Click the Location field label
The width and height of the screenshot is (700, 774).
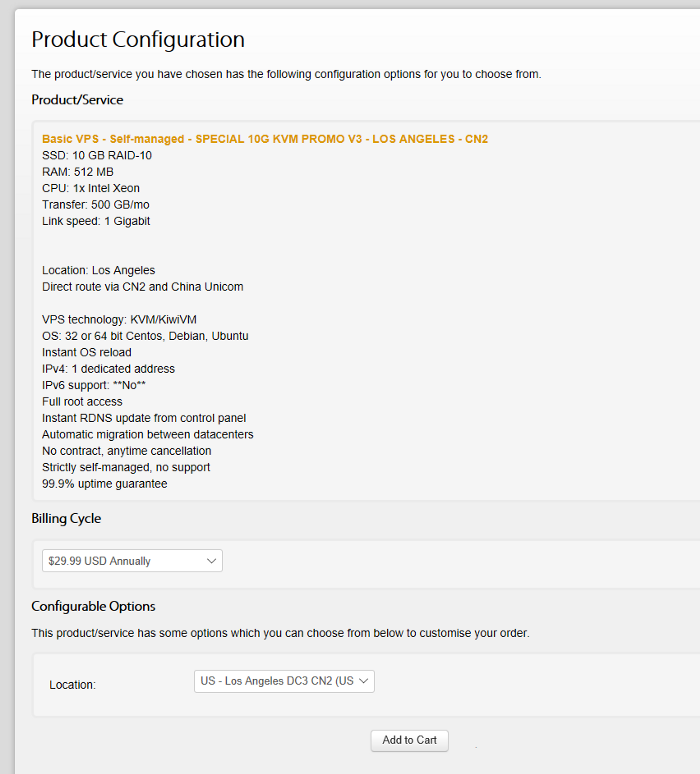tap(72, 685)
